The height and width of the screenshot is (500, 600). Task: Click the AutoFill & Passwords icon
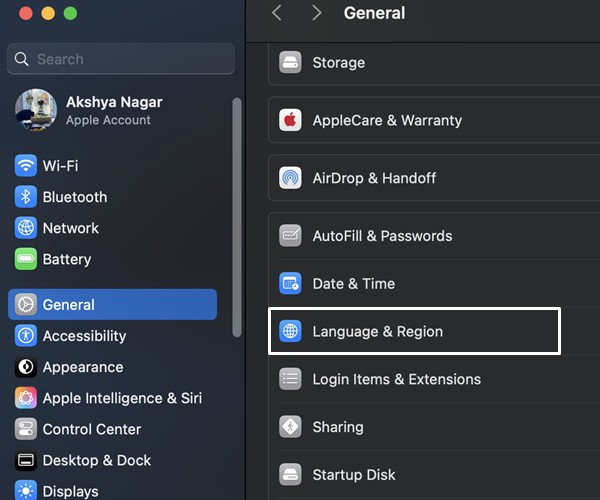coord(290,236)
